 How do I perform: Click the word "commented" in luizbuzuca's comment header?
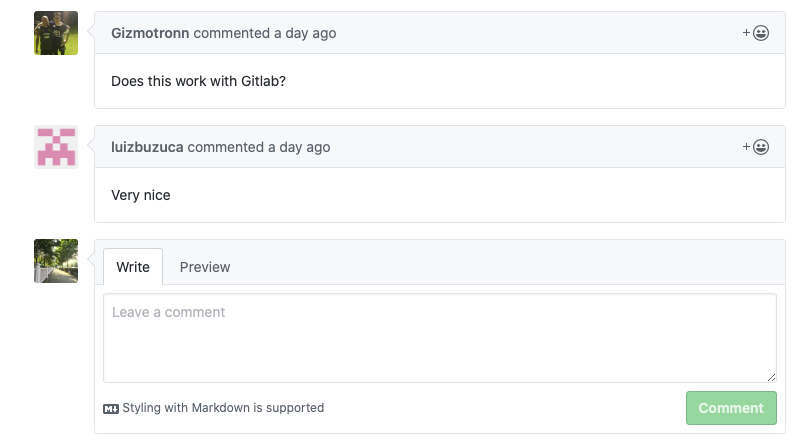225,147
